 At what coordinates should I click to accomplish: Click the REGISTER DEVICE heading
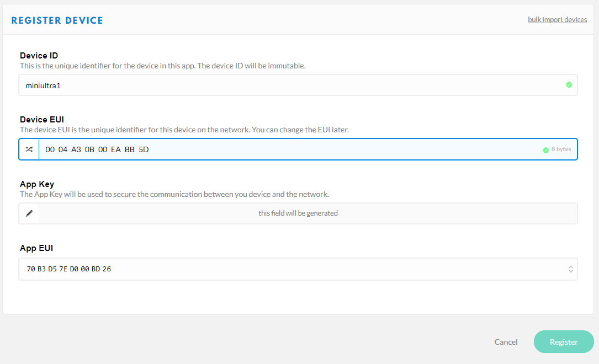[57, 20]
